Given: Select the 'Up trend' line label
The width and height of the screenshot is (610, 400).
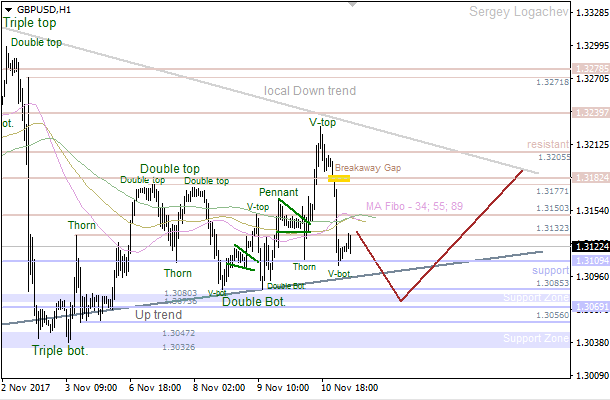Looking at the screenshot, I should click(158, 314).
